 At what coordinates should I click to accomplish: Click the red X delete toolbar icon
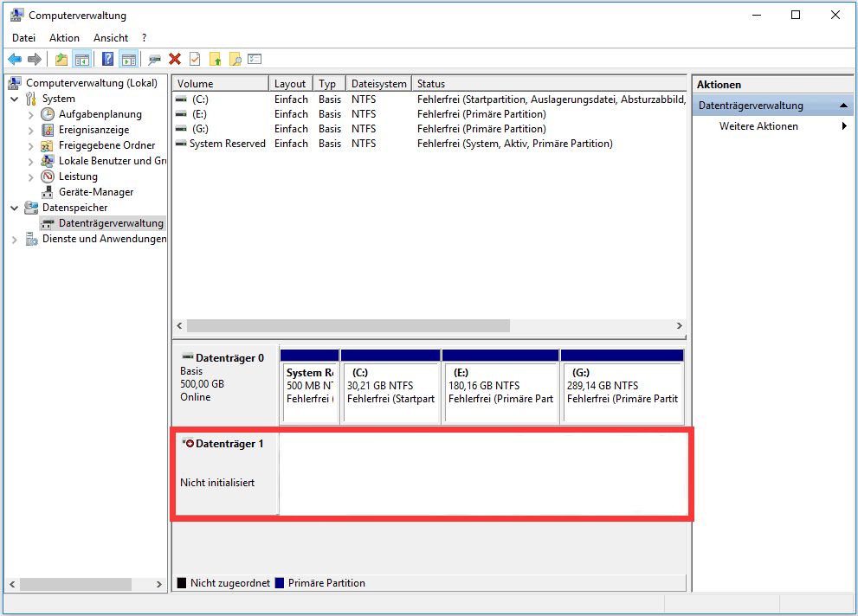pyautogui.click(x=175, y=59)
